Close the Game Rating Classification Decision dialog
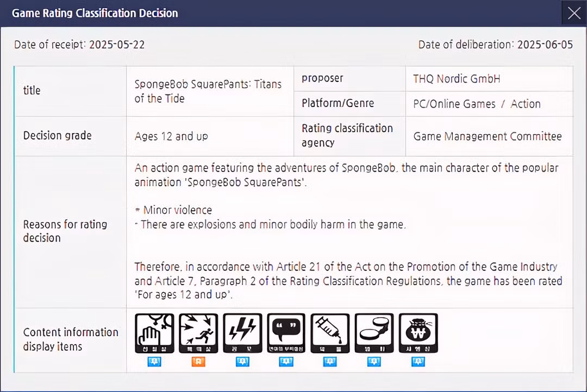 (x=573, y=13)
